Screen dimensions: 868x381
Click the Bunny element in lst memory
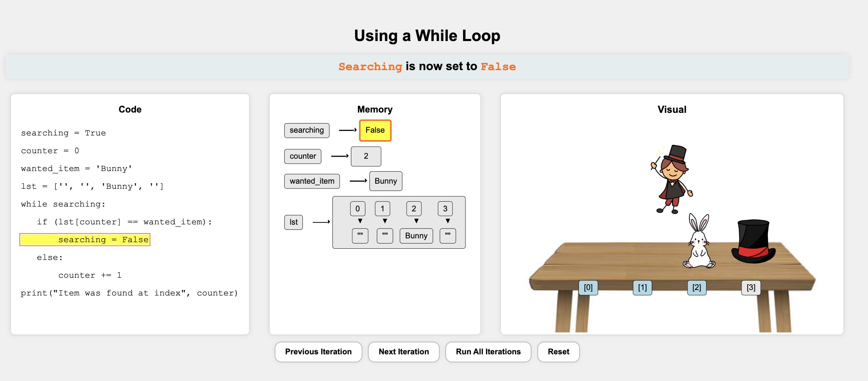click(x=416, y=236)
